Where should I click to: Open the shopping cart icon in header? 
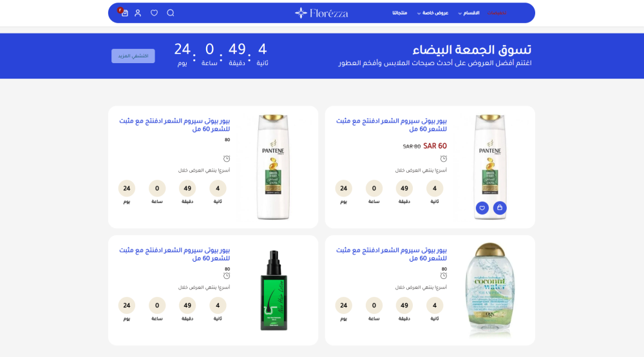(x=124, y=13)
